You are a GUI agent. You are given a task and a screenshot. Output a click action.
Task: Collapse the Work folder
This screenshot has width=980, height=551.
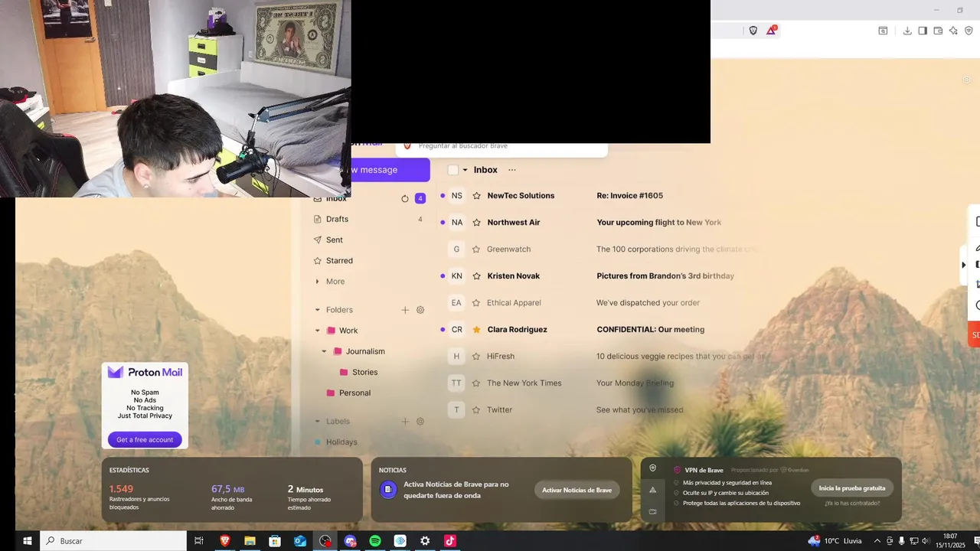[317, 331]
